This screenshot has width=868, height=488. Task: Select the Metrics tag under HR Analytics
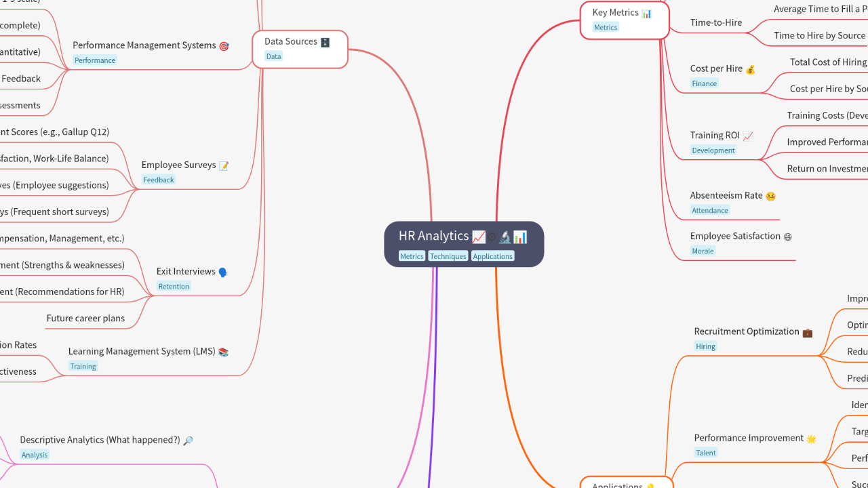[x=412, y=256]
